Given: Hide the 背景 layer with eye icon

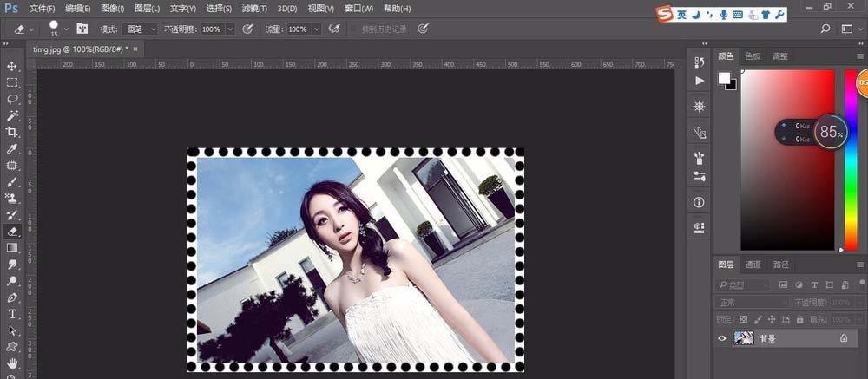Looking at the screenshot, I should 721,339.
